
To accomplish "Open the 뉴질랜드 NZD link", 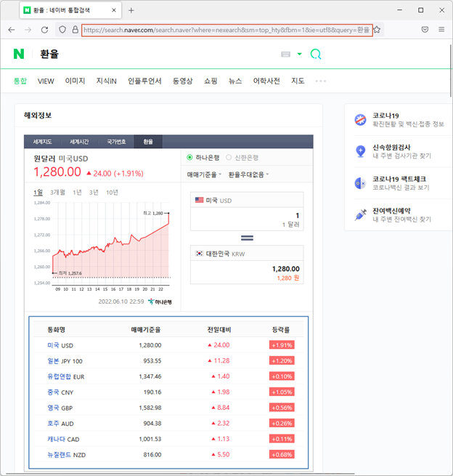I will [66, 455].
